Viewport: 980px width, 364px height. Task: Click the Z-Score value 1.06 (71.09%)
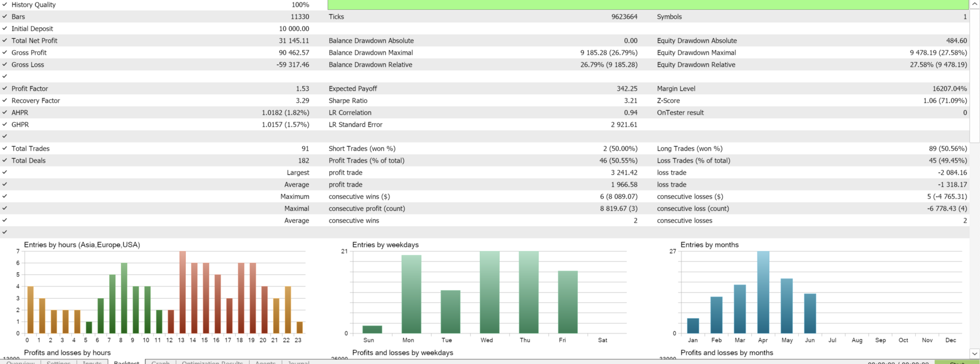coord(945,100)
